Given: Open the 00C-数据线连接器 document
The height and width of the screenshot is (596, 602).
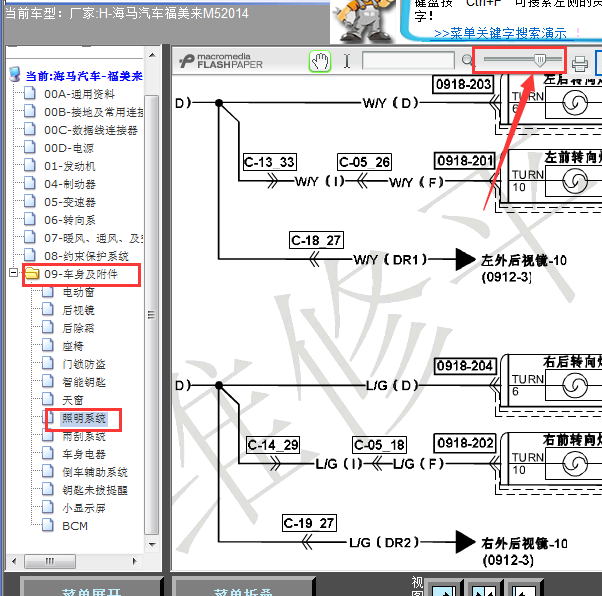Looking at the screenshot, I should (x=91, y=130).
